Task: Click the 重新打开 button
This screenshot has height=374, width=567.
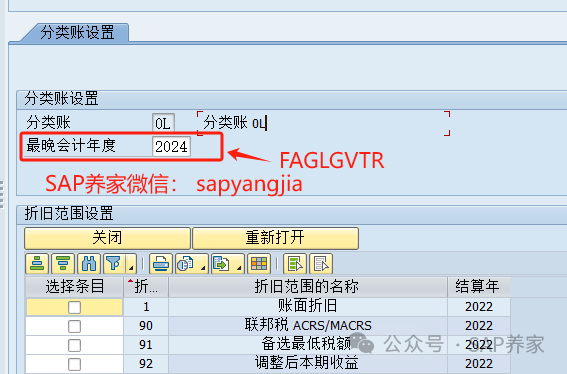Action: pos(276,238)
